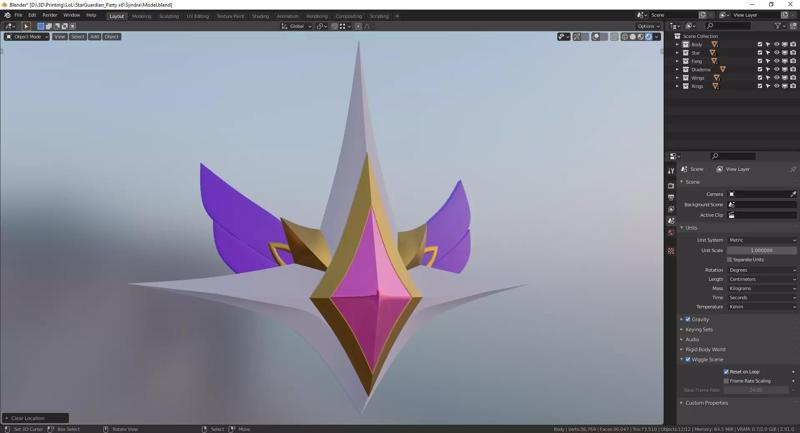Switch to the Shading workspace tab
The height and width of the screenshot is (433, 800).
[260, 16]
